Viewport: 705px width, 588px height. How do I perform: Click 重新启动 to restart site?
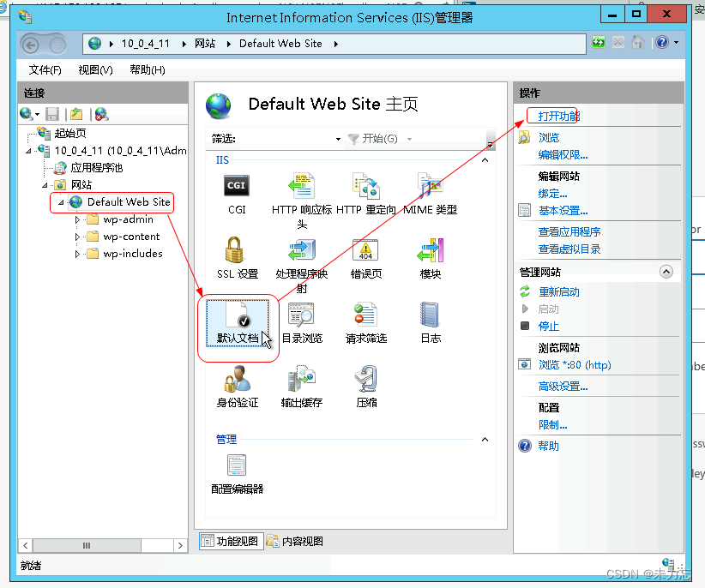pos(559,292)
